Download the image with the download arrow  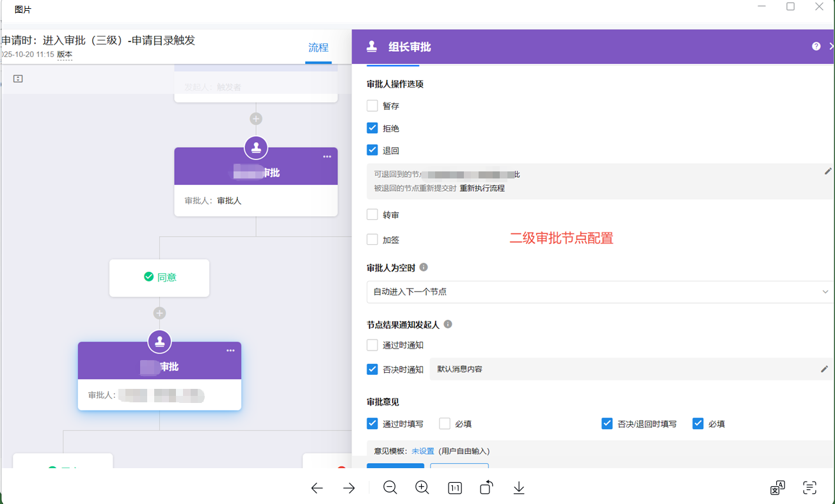[519, 488]
